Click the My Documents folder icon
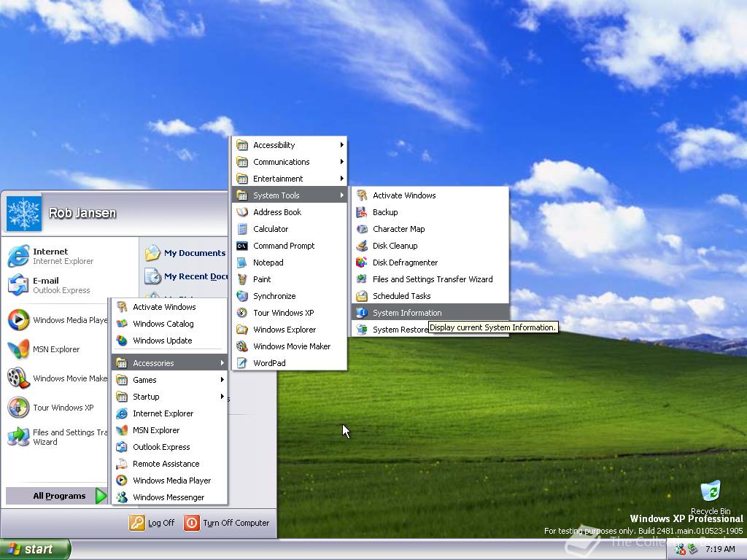 point(153,253)
